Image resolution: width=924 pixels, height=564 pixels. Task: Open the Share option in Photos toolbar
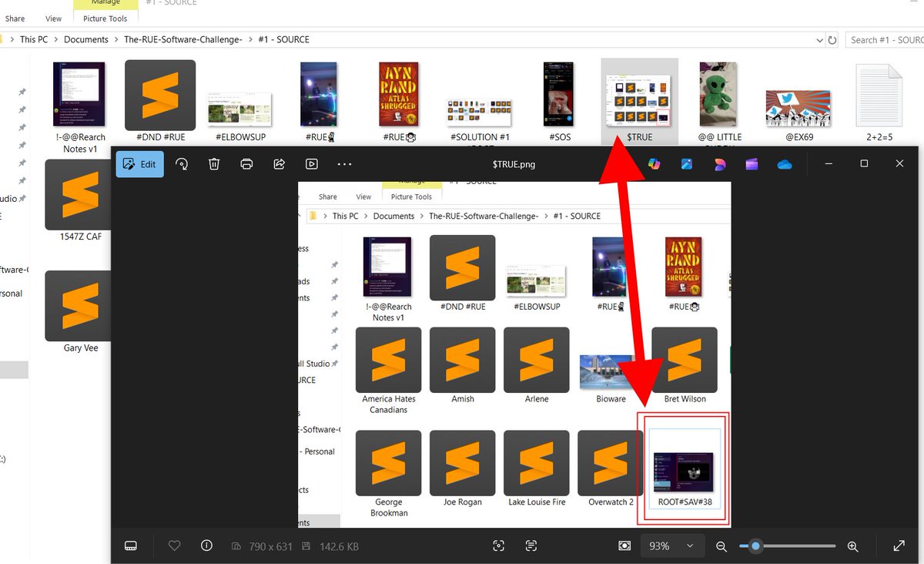[x=280, y=164]
